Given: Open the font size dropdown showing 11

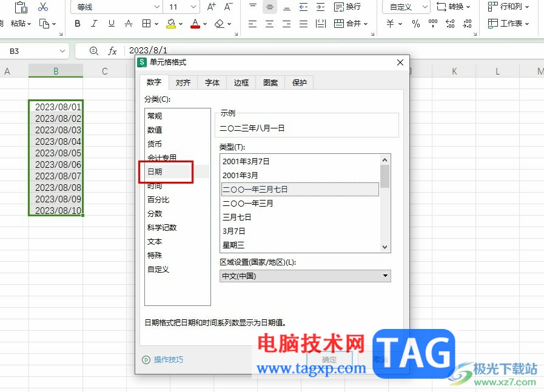Looking at the screenshot, I should [193, 7].
